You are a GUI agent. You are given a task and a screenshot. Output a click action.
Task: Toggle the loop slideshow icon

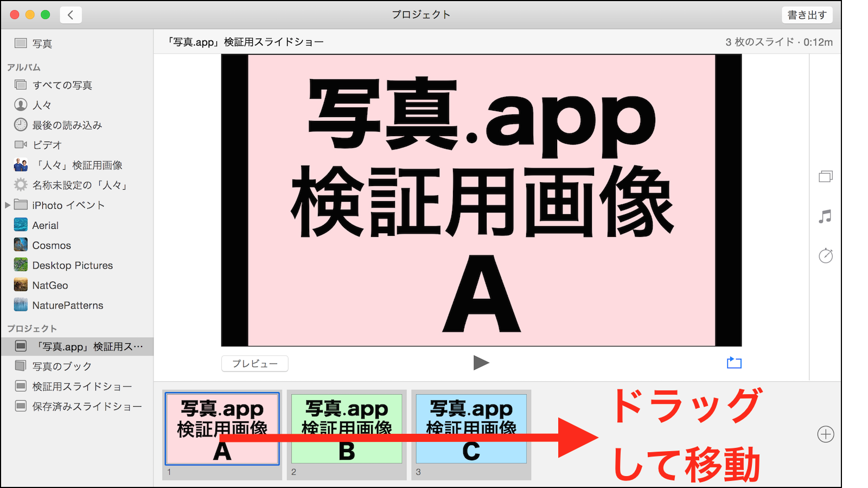[x=734, y=363]
